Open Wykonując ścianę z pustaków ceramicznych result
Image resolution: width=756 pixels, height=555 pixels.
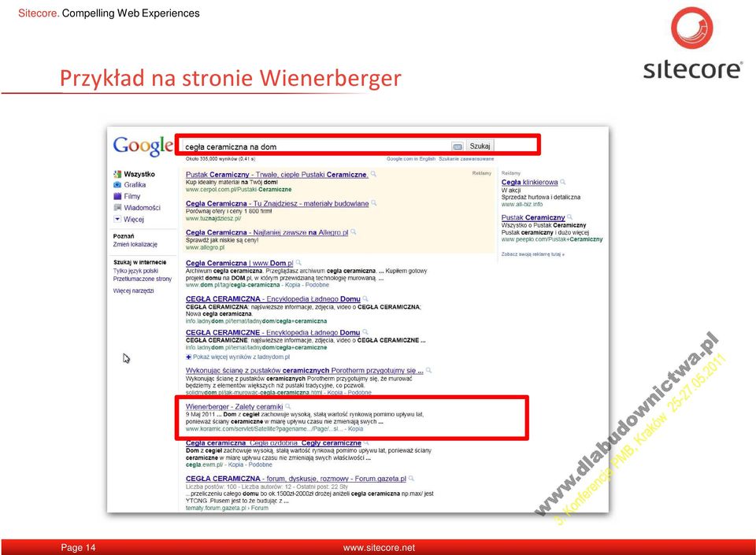click(x=305, y=371)
